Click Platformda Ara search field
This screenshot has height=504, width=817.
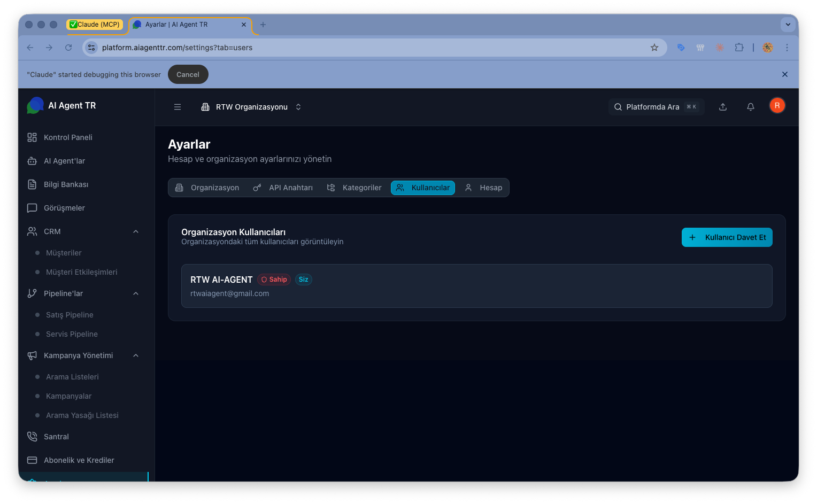656,107
